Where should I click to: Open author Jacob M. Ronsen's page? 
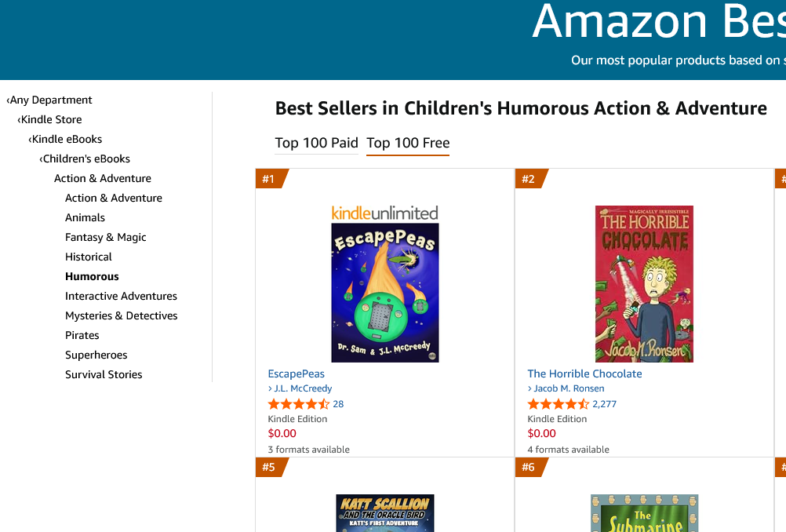click(566, 388)
